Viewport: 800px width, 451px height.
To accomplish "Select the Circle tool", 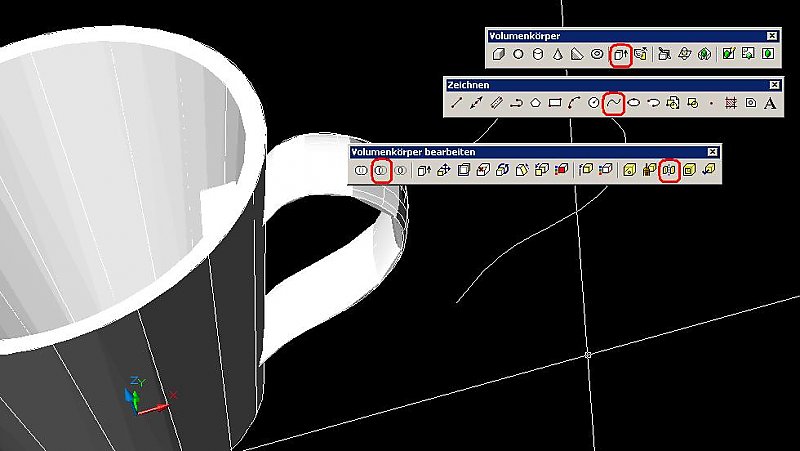I will click(594, 103).
